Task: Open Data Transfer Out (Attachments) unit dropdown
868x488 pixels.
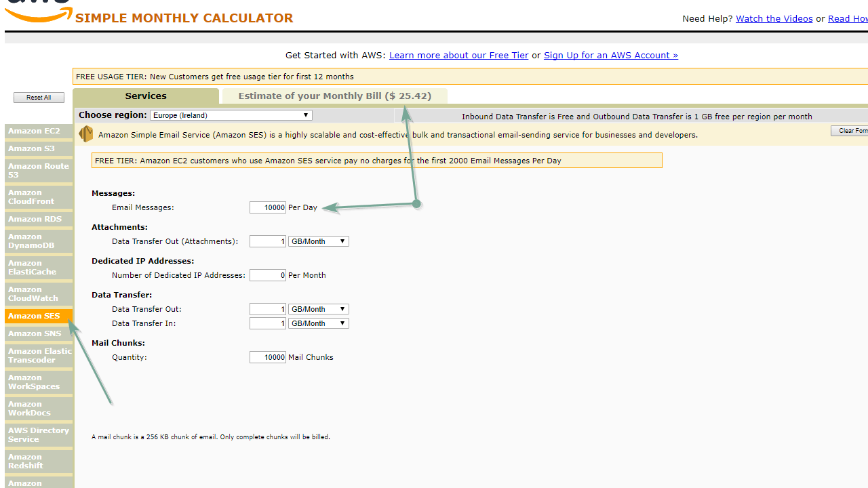Action: 319,241
